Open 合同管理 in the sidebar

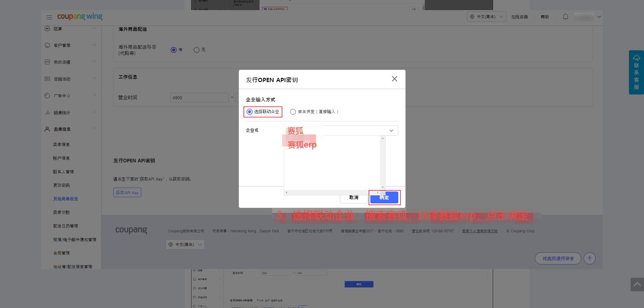click(x=61, y=253)
